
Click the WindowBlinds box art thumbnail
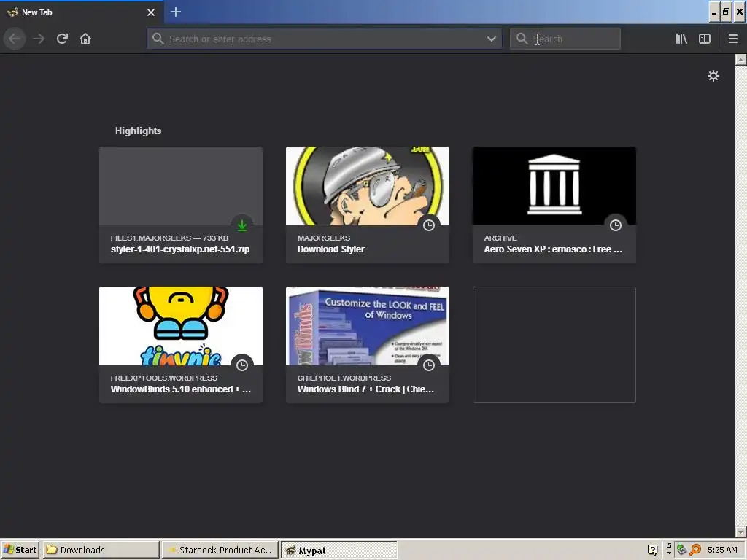368,326
